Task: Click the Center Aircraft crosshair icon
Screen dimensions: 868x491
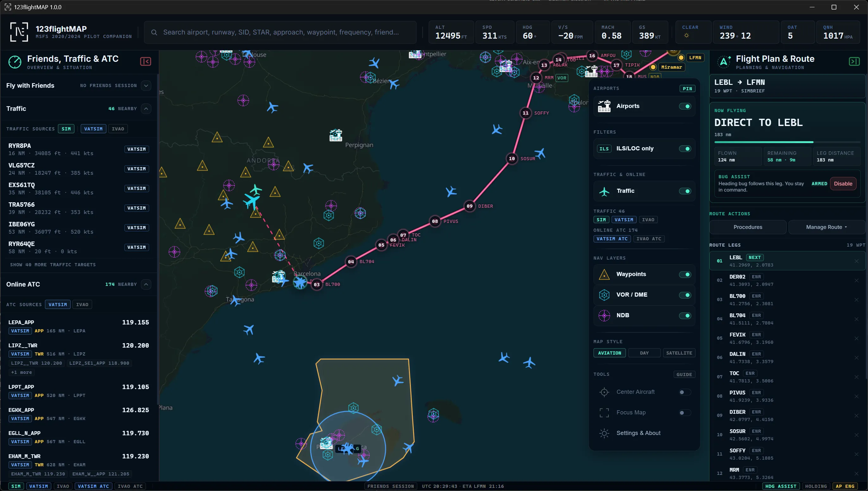Action: point(604,392)
